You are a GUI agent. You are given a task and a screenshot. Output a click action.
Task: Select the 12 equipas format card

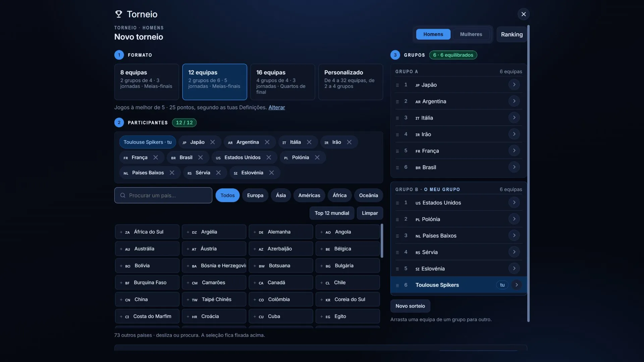click(x=215, y=82)
